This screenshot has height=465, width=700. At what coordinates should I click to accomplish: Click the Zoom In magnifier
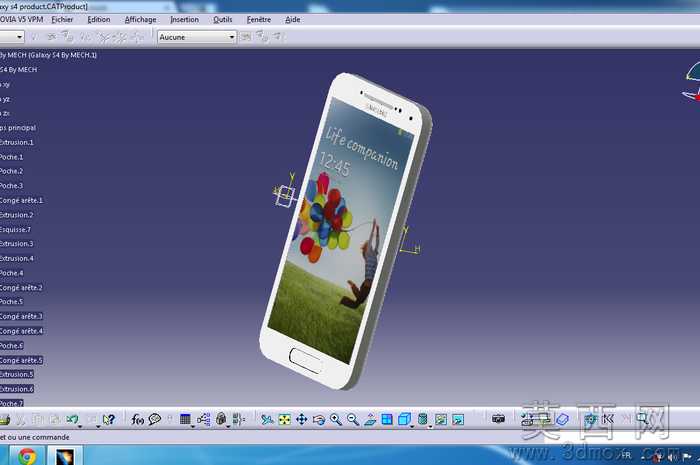point(336,419)
